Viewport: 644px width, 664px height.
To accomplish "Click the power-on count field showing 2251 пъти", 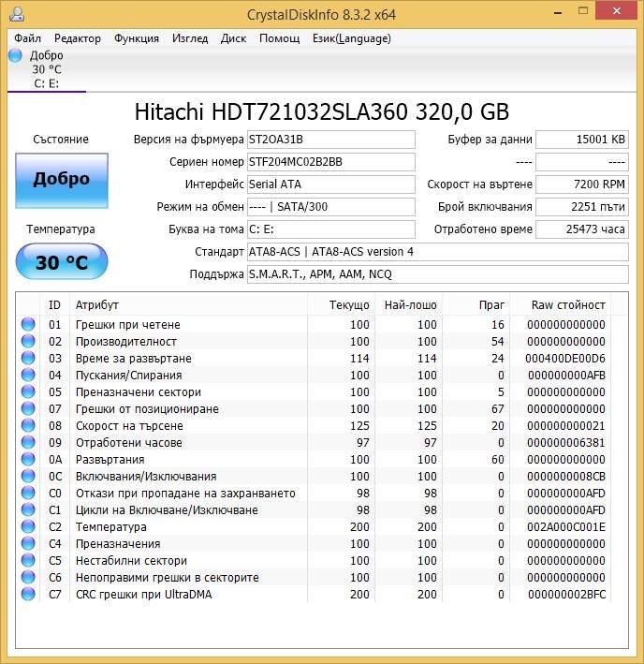I will (x=581, y=207).
